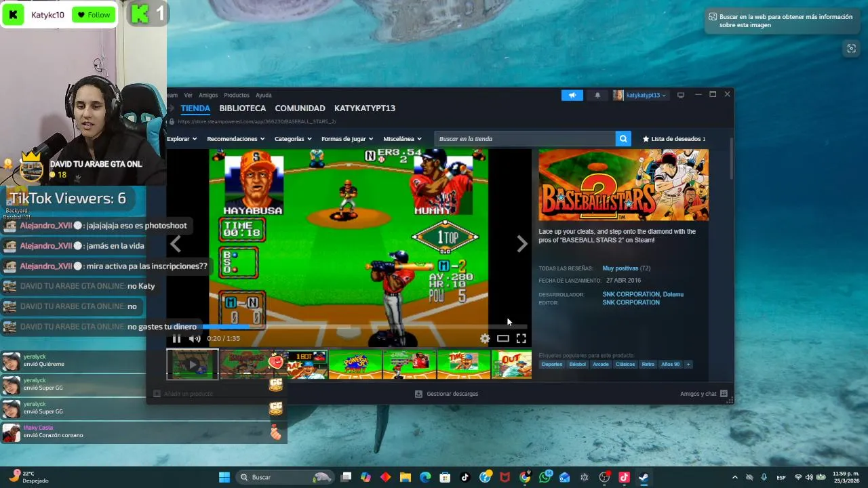Click the store page vertical scrollbar
This screenshot has height=488, width=868.
(731, 159)
